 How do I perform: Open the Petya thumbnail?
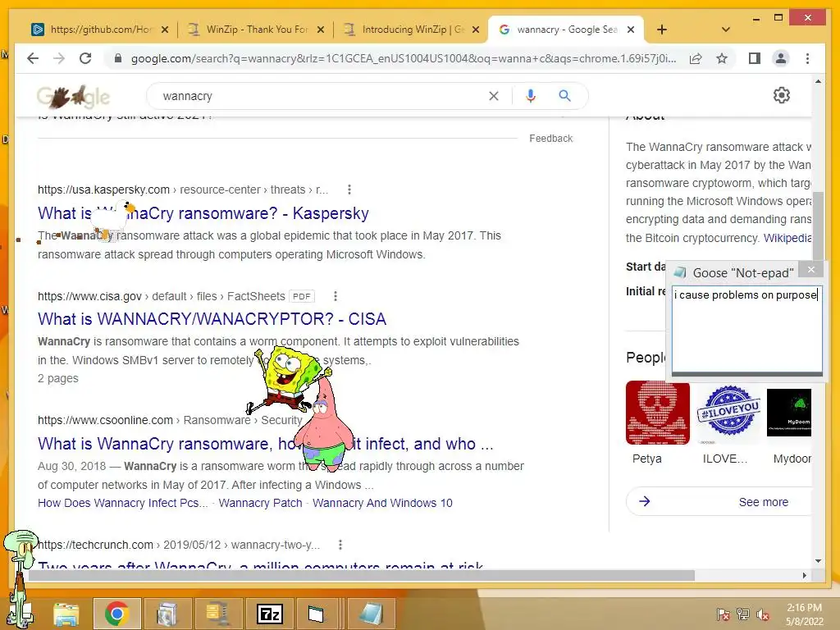pyautogui.click(x=657, y=413)
